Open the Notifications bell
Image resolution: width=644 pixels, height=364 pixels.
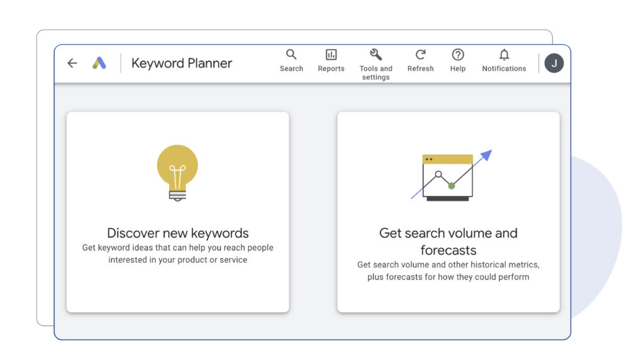point(504,54)
